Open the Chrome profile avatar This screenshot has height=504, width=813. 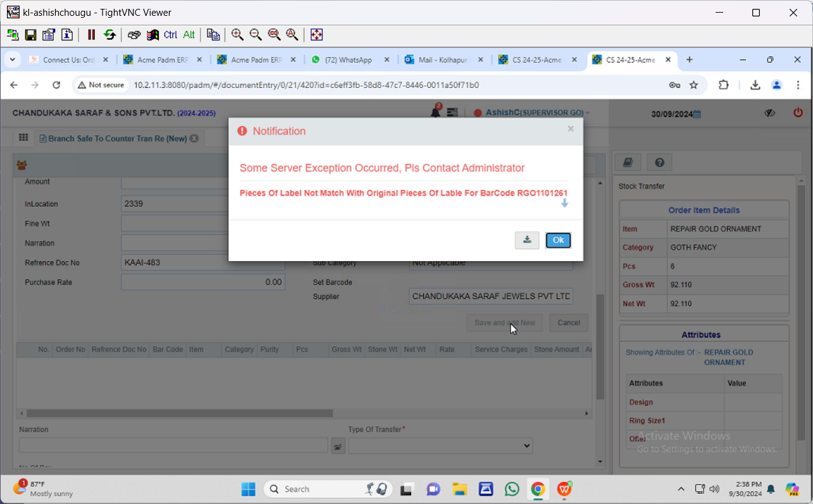[777, 85]
